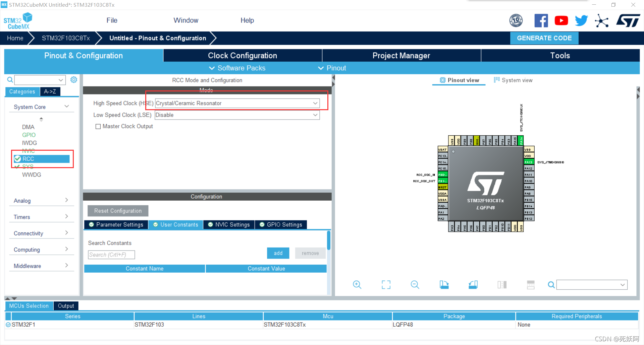The height and width of the screenshot is (345, 644).
Task: Select the PB12 pin on chip
Action: tap(529, 219)
